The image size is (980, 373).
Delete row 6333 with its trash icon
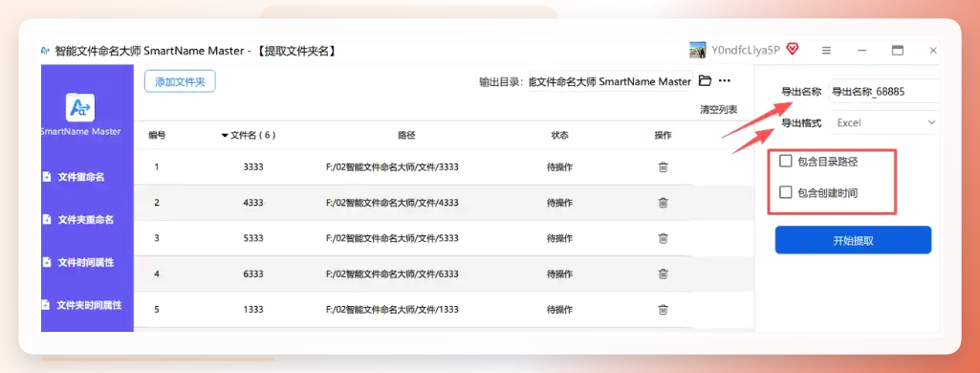click(664, 274)
